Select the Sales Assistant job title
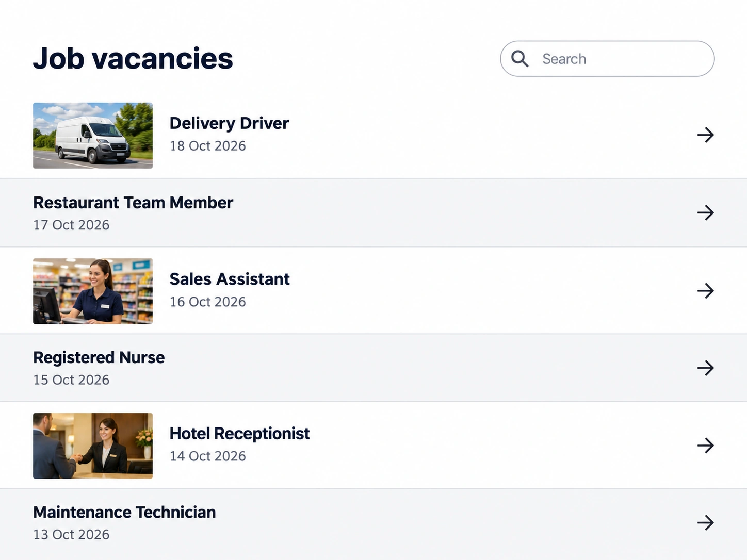747x560 pixels. [230, 279]
